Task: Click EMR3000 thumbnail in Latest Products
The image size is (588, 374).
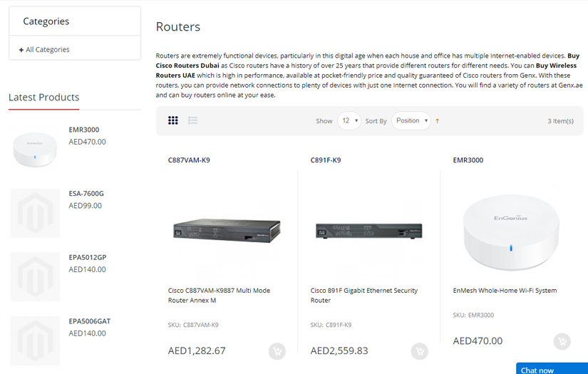Action: pyautogui.click(x=35, y=149)
